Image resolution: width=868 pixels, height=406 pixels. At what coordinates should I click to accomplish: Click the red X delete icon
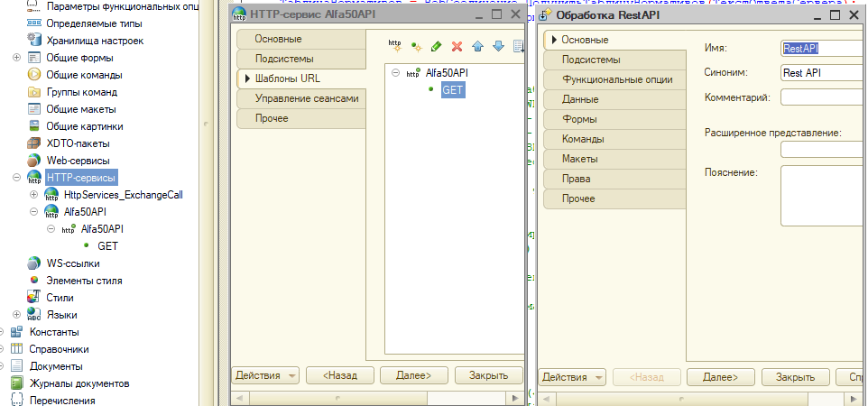point(457,46)
